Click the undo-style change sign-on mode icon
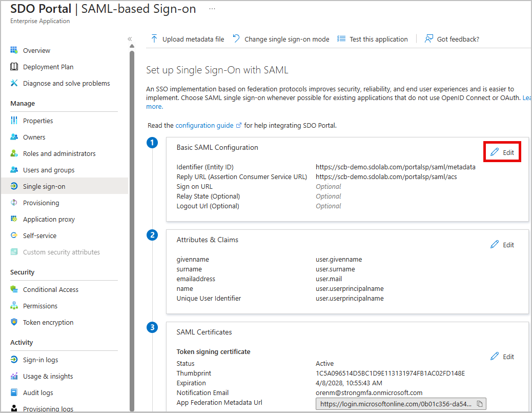 tap(236, 38)
